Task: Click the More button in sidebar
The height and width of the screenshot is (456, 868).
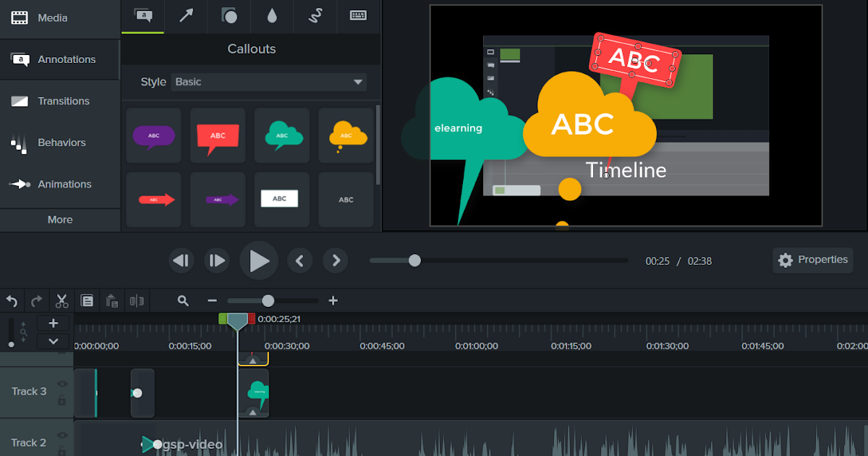Action: (x=60, y=220)
